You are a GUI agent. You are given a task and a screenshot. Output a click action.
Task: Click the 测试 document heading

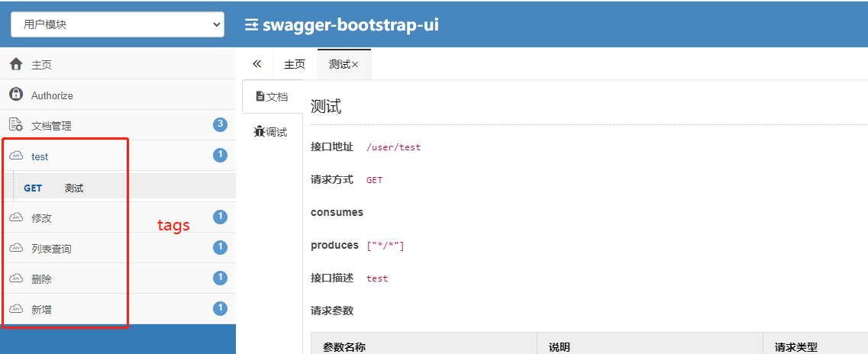pos(326,106)
